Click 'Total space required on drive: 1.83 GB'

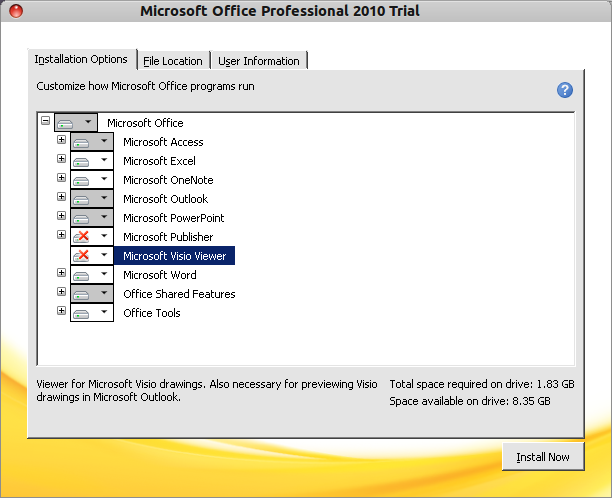pyautogui.click(x=482, y=384)
